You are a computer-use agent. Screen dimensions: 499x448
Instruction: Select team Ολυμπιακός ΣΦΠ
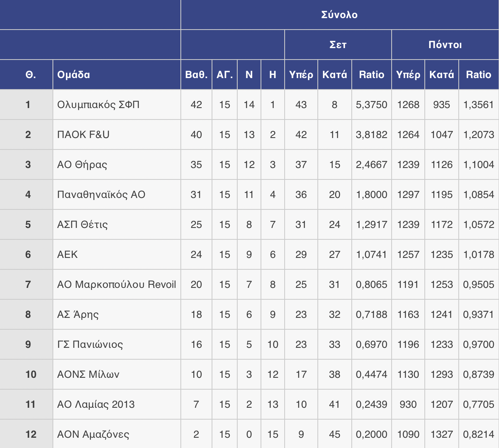click(98, 105)
